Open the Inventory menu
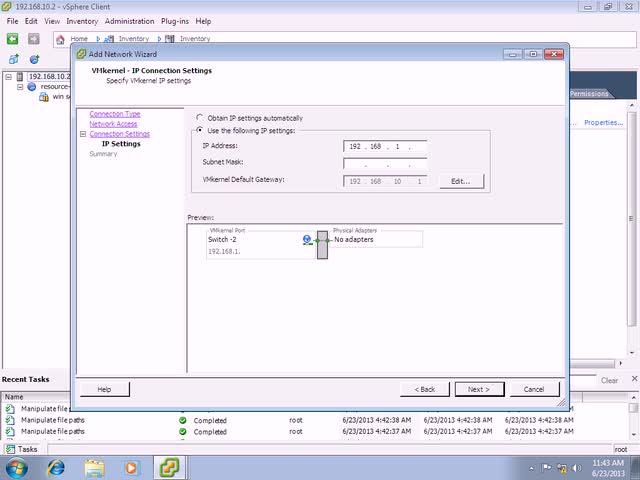The image size is (640, 480). (x=82, y=21)
